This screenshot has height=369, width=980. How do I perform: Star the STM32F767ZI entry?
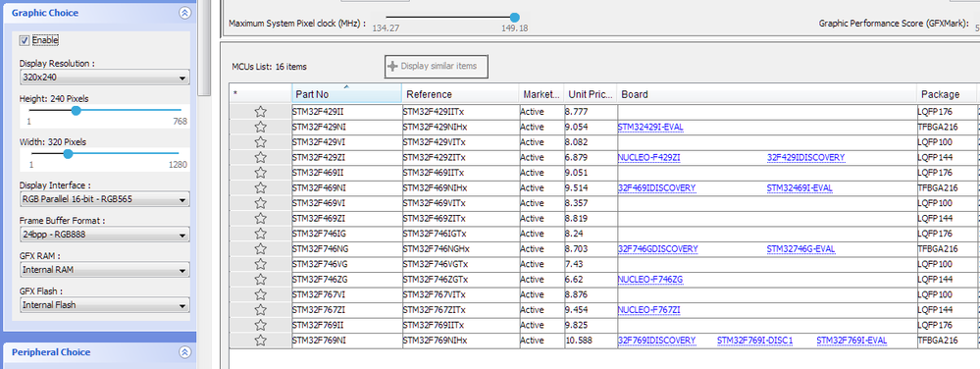pyautogui.click(x=261, y=310)
